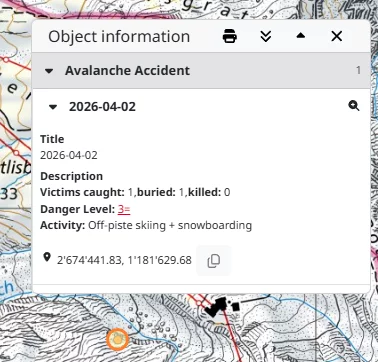The width and height of the screenshot is (378, 362).
Task: Click the Object information title
Action: [x=119, y=36]
